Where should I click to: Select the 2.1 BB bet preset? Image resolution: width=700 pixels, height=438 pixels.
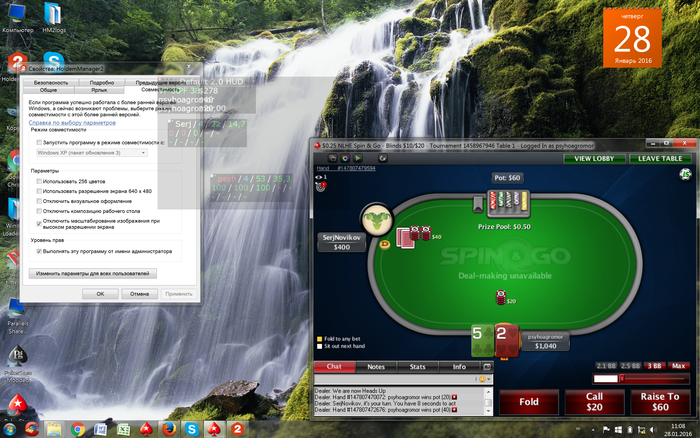606,366
